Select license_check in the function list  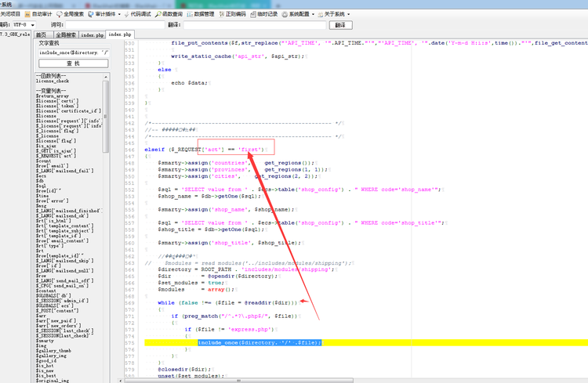pyautogui.click(x=52, y=81)
